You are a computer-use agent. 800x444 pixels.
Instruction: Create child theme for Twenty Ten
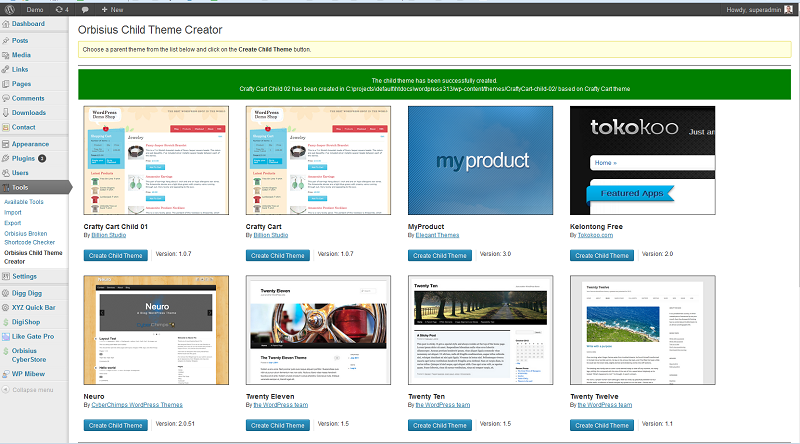pyautogui.click(x=440, y=425)
